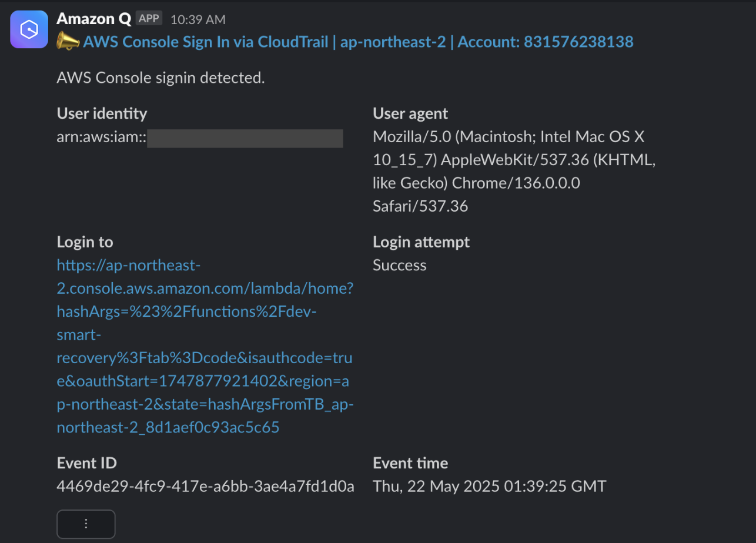
Task: Click the Event ID field heading
Action: click(87, 463)
